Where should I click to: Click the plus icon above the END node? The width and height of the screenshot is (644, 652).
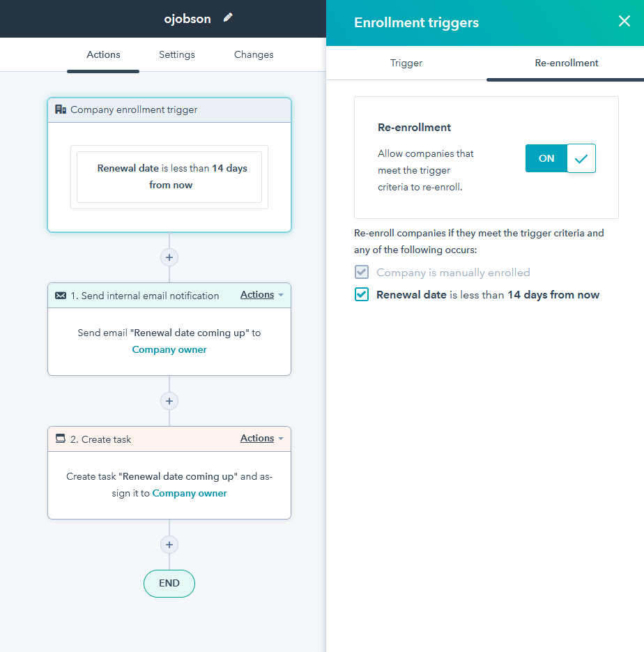169,545
